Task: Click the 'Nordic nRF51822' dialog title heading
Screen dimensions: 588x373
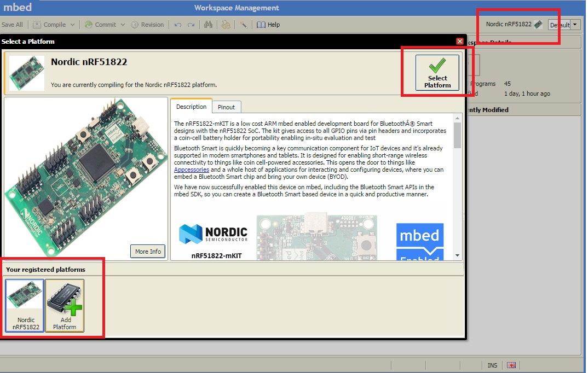Action: click(x=89, y=62)
